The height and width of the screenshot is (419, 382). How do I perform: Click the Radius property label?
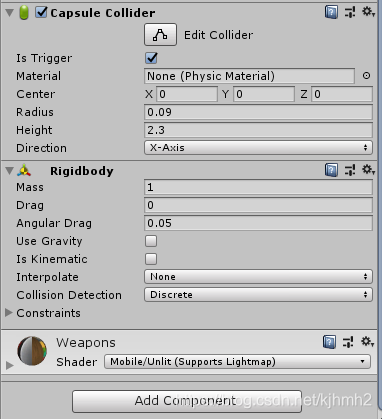[35, 112]
